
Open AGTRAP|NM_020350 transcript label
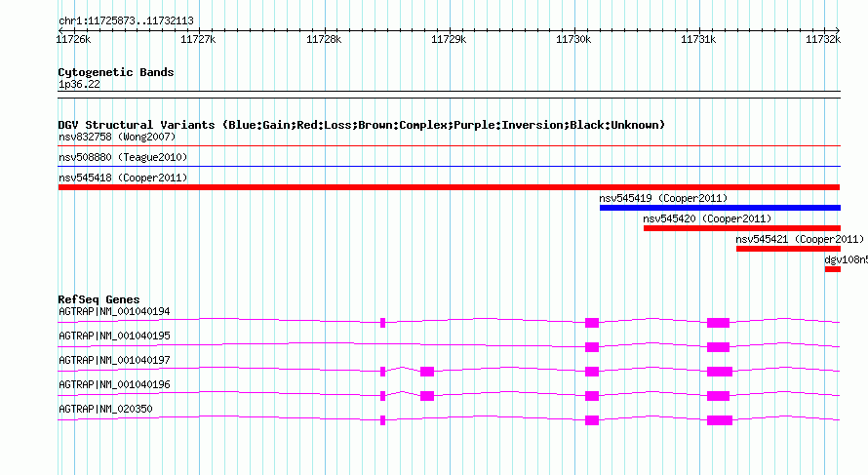tap(105, 409)
